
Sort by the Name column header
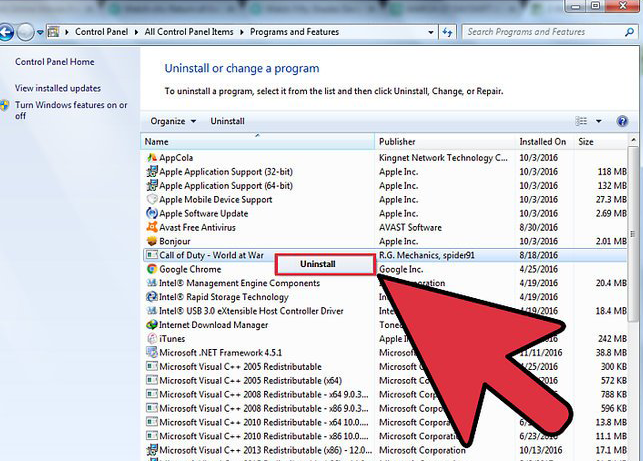point(258,141)
